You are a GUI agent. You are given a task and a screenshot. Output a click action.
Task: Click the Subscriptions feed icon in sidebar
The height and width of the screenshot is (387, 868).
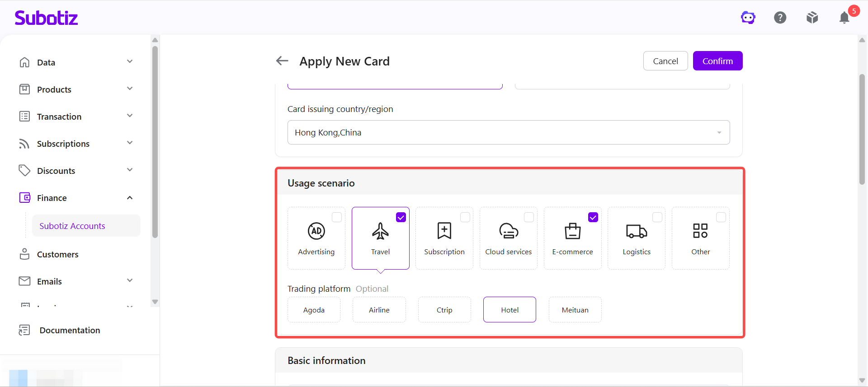24,144
